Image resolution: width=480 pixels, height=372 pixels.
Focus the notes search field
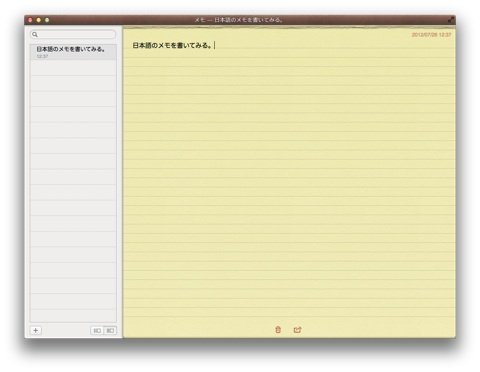[73, 34]
